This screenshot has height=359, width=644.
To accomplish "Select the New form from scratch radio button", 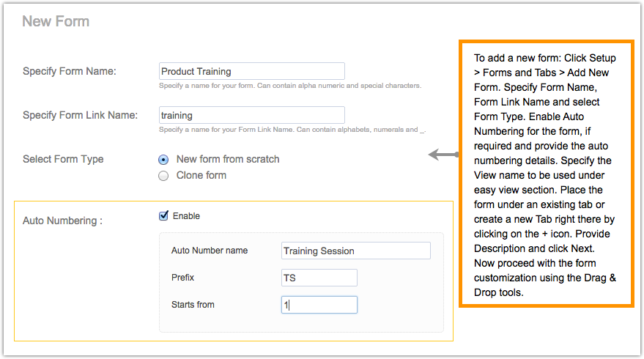I will point(164,159).
